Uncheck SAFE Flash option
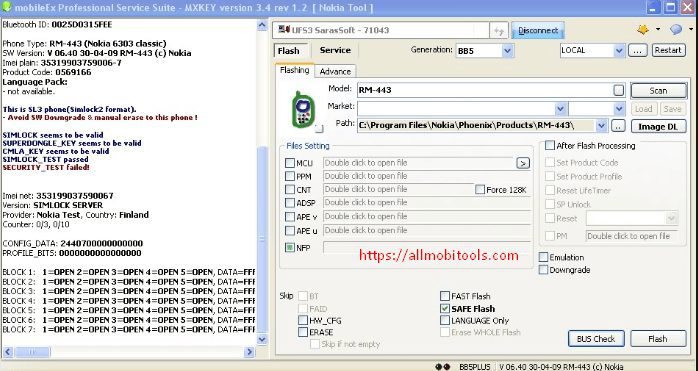 click(445, 308)
